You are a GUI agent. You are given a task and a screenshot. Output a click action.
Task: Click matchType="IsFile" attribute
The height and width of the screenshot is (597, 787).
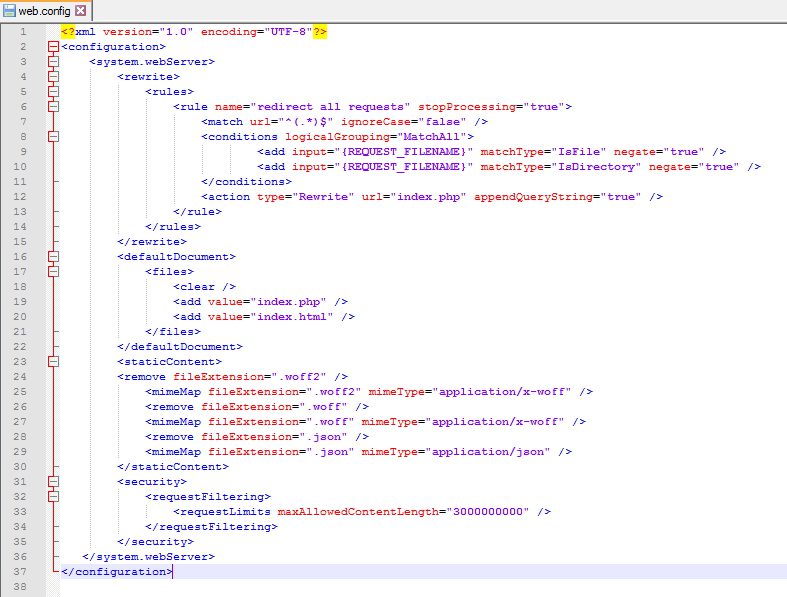543,152
